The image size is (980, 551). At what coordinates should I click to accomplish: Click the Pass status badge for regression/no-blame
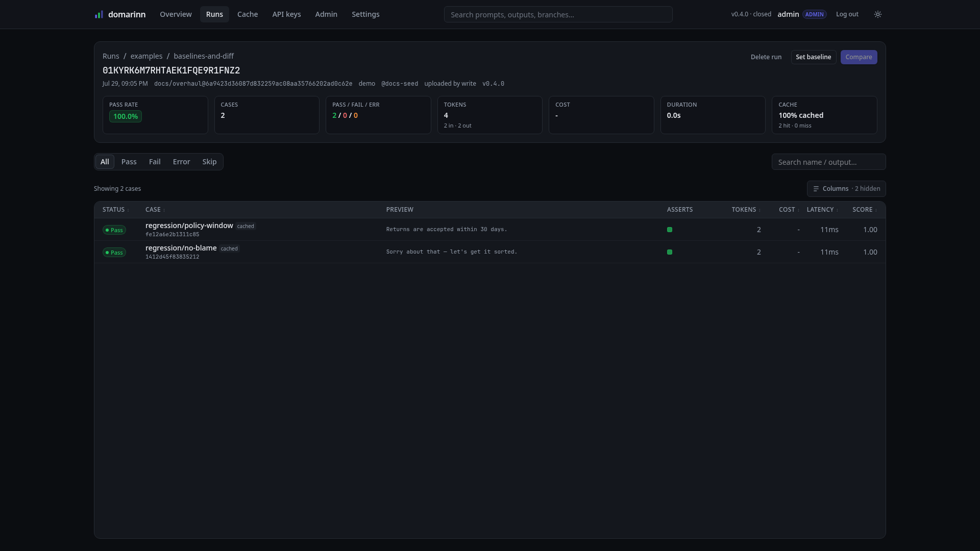point(114,253)
